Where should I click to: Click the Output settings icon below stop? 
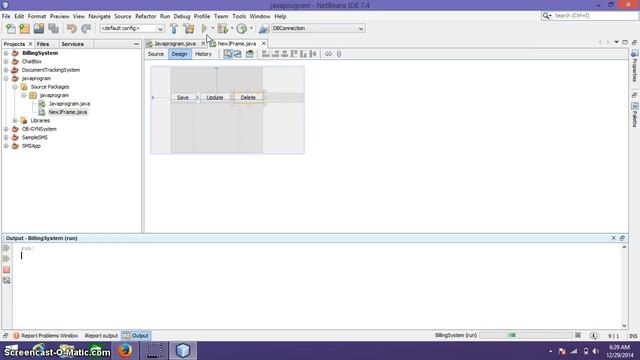(6, 280)
